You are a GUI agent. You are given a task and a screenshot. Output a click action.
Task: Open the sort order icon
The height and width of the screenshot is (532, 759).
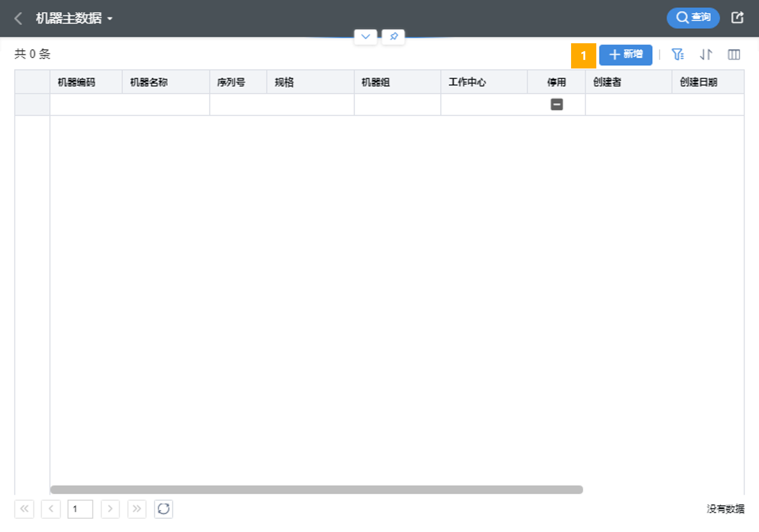click(x=706, y=55)
